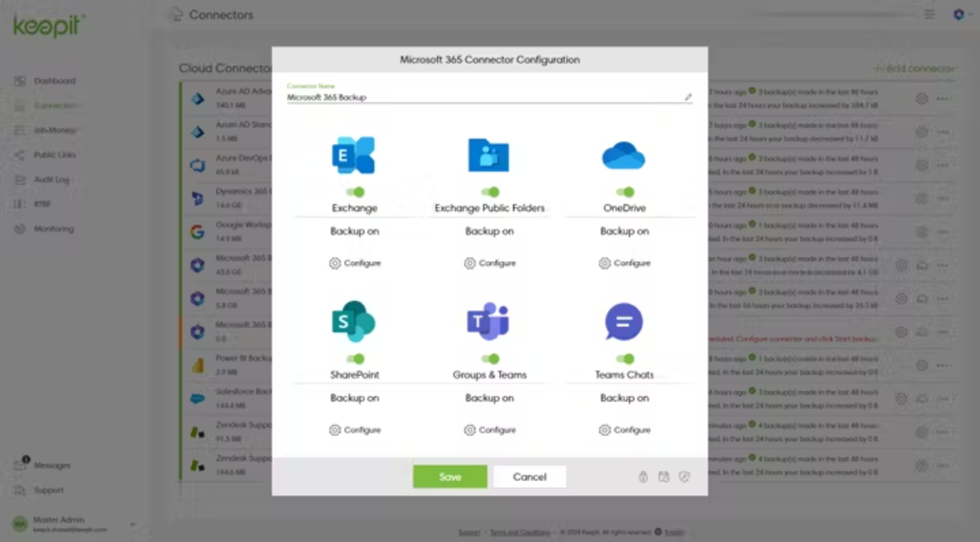Configure OneDrive backup settings
Image resolution: width=980 pixels, height=542 pixels.
(625, 263)
